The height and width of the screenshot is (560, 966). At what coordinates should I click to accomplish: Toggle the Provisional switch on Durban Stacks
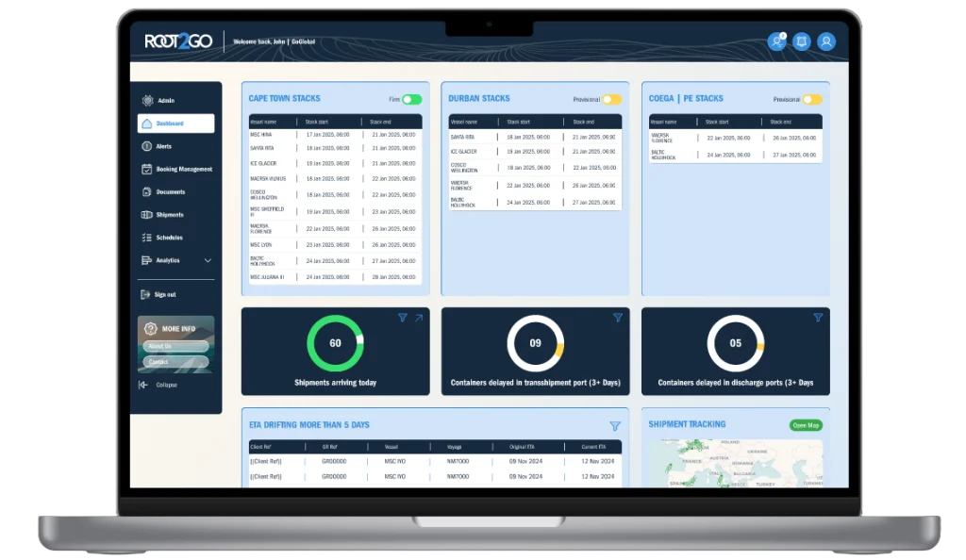[x=611, y=99]
